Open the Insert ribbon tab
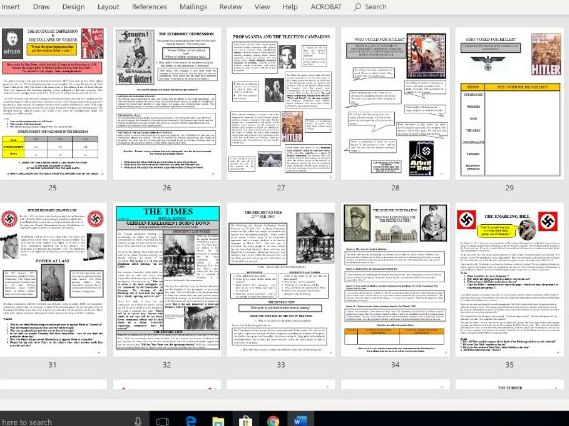 tap(10, 7)
